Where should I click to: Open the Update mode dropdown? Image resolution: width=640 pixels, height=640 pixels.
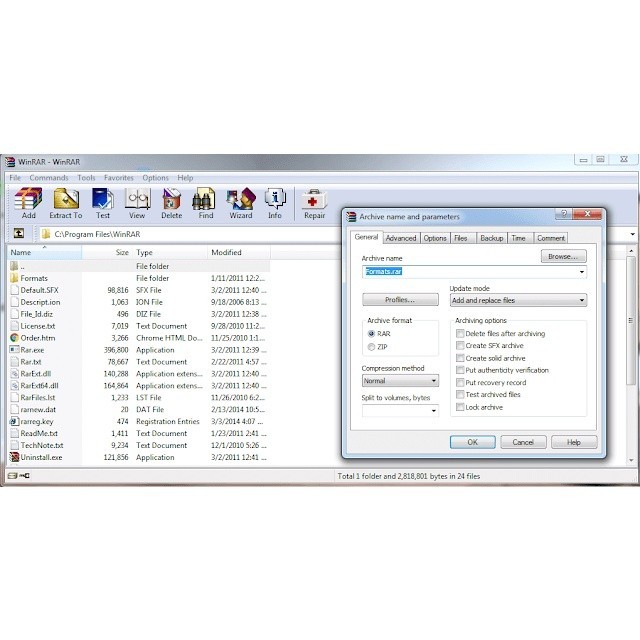pos(518,300)
